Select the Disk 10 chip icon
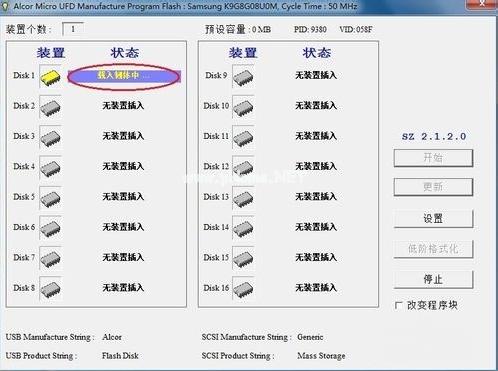Screen dimensions: 498x371 (x=243, y=107)
